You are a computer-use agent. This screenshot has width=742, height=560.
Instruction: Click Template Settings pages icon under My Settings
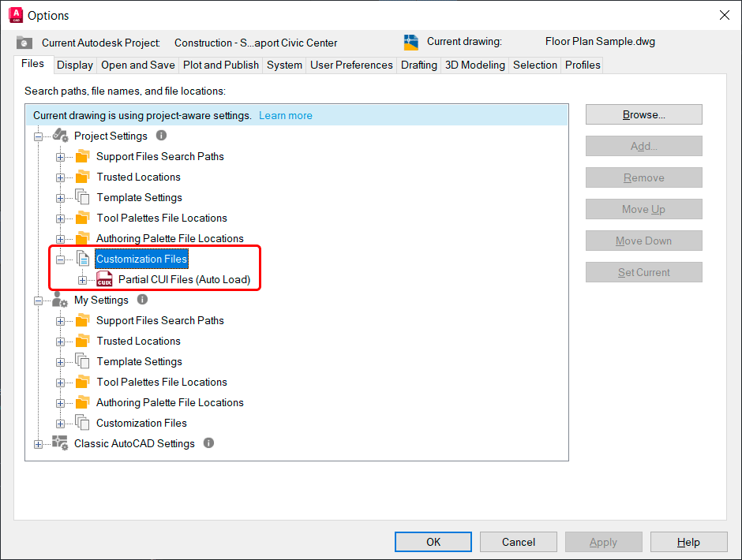tap(83, 361)
